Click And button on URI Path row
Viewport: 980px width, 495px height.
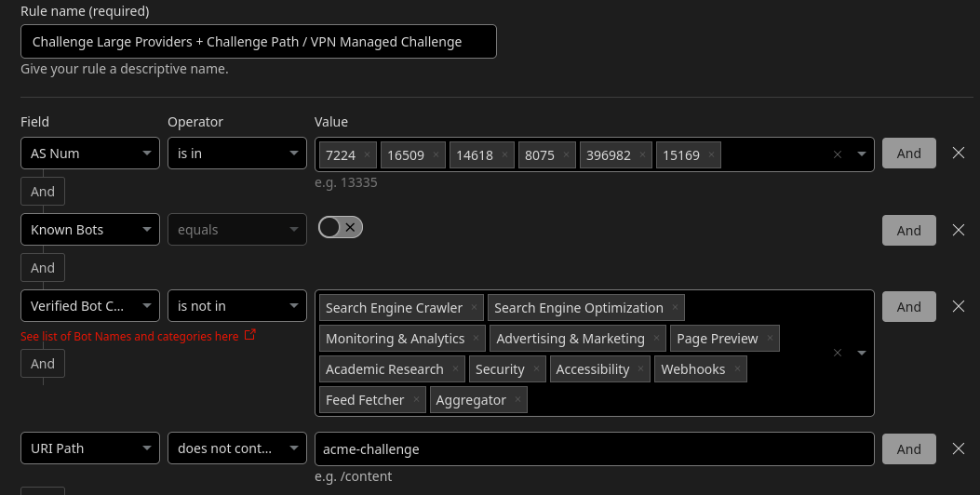[908, 448]
